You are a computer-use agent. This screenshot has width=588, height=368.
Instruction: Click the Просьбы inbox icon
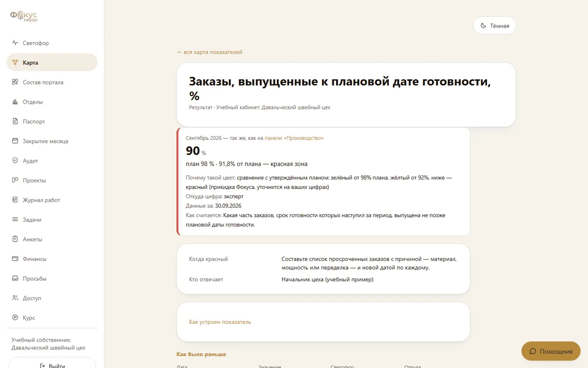pyautogui.click(x=15, y=278)
